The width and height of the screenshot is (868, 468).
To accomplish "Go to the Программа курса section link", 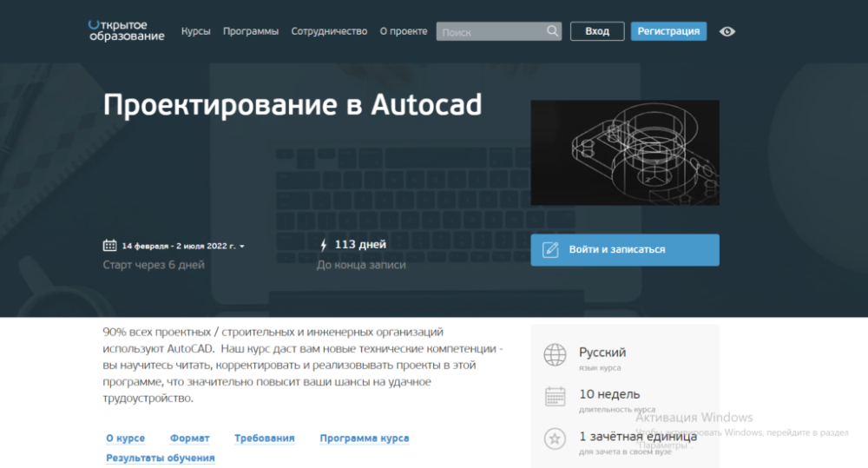I will tap(365, 438).
